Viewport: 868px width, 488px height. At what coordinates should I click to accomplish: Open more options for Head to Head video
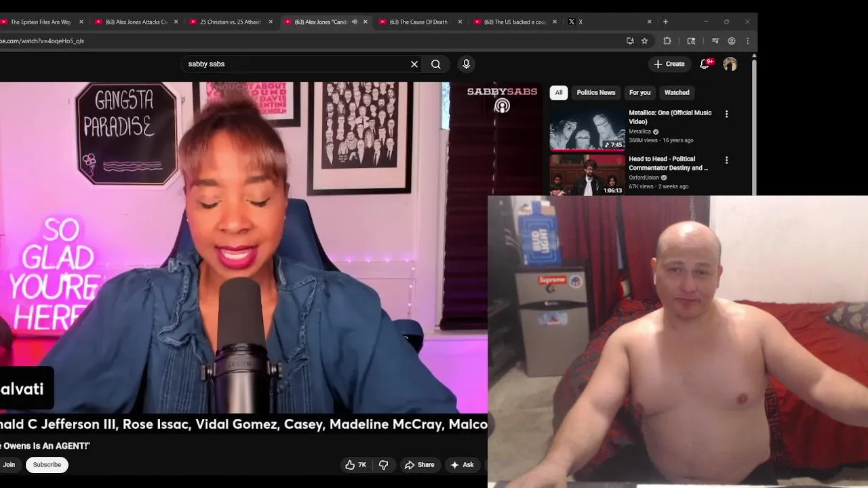point(726,161)
